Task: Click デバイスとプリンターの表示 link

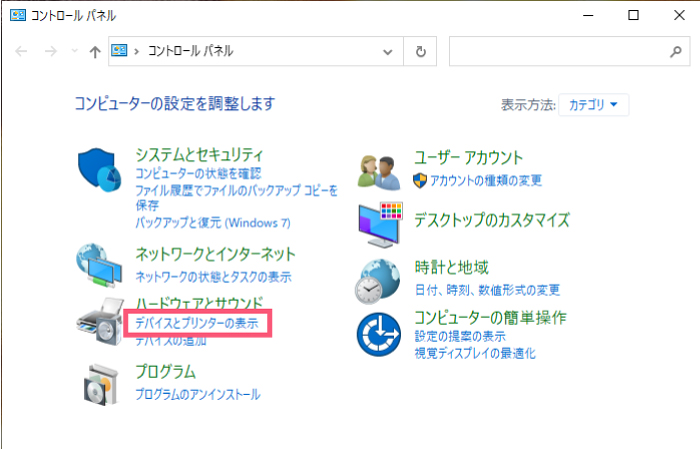Action: click(197, 323)
